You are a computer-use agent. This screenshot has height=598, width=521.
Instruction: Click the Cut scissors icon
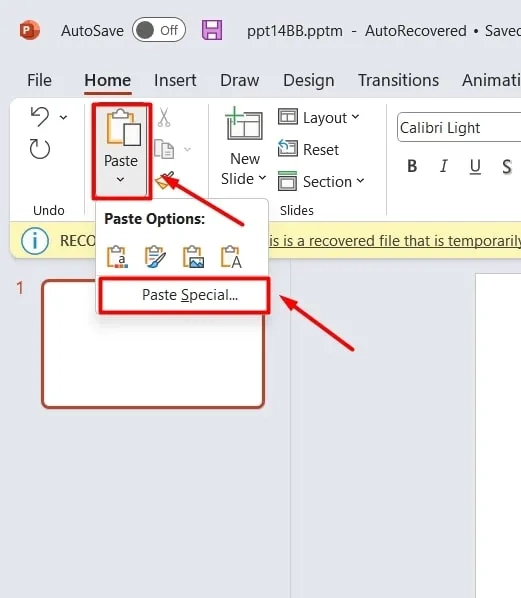[164, 117]
